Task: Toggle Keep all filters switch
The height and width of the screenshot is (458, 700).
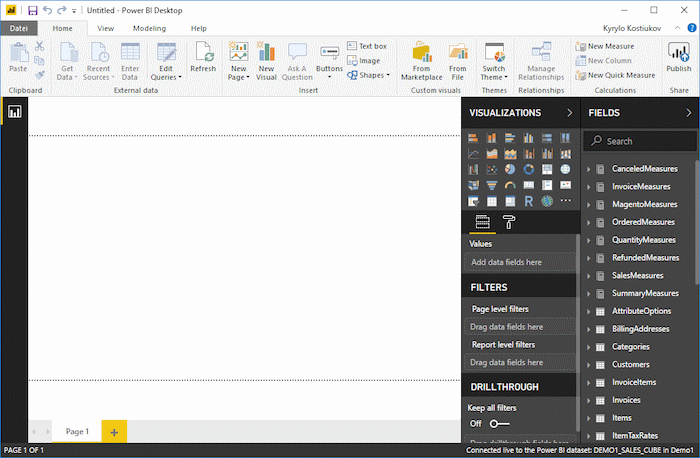Action: 499,424
